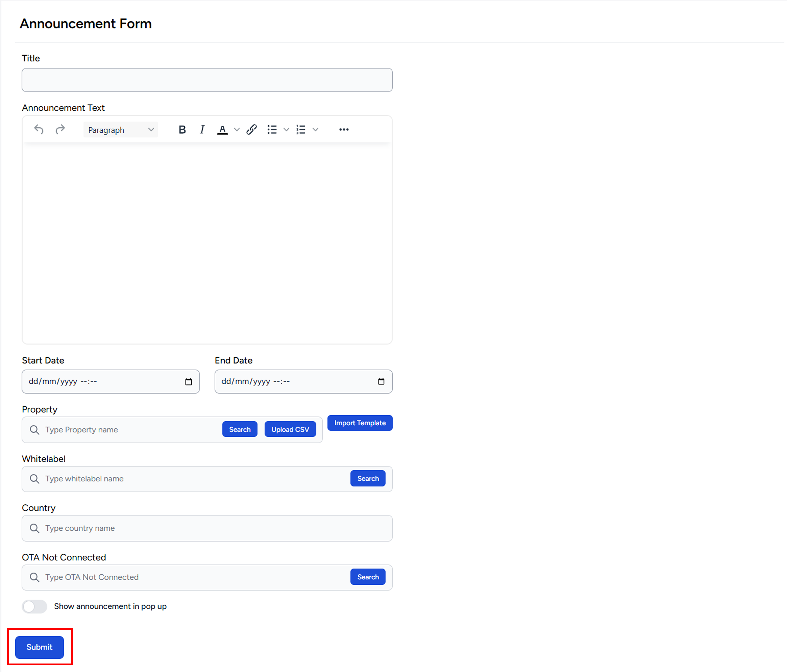
Task: Click Search button in Whitelabel field
Action: [x=368, y=478]
